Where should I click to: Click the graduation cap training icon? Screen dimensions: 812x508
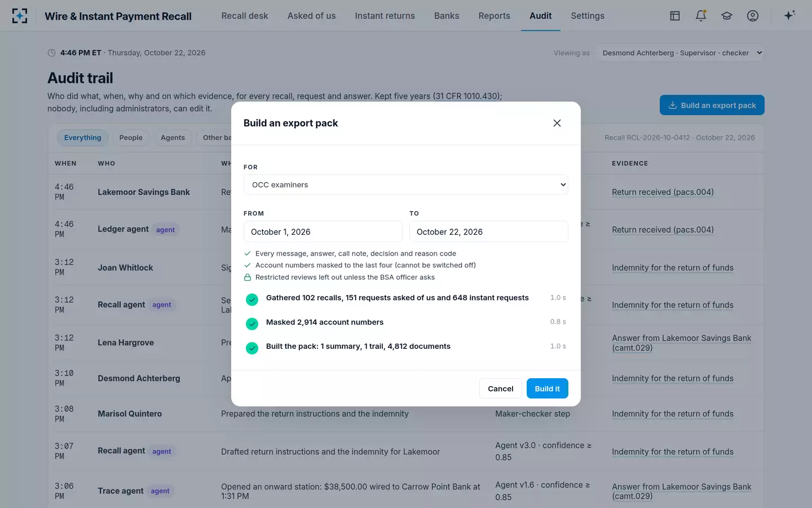coord(727,16)
